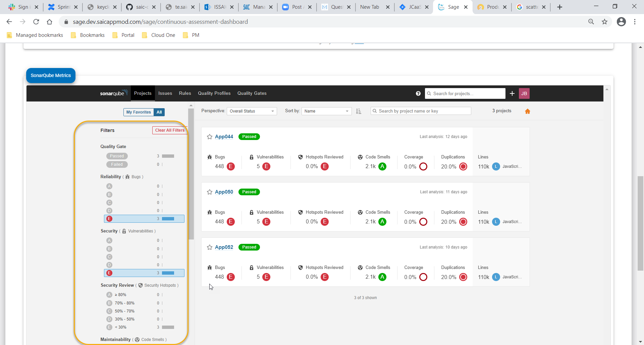
Task: Click the orange home icon
Action: 528,111
